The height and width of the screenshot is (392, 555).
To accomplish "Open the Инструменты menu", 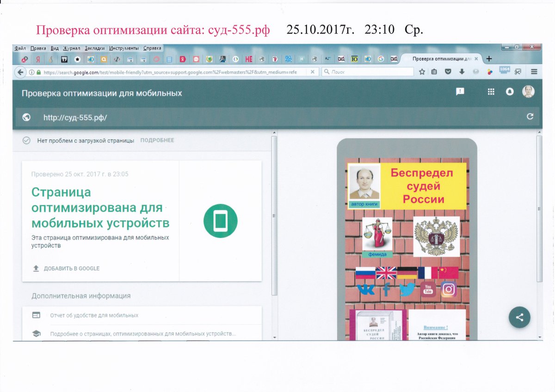I will tap(124, 48).
